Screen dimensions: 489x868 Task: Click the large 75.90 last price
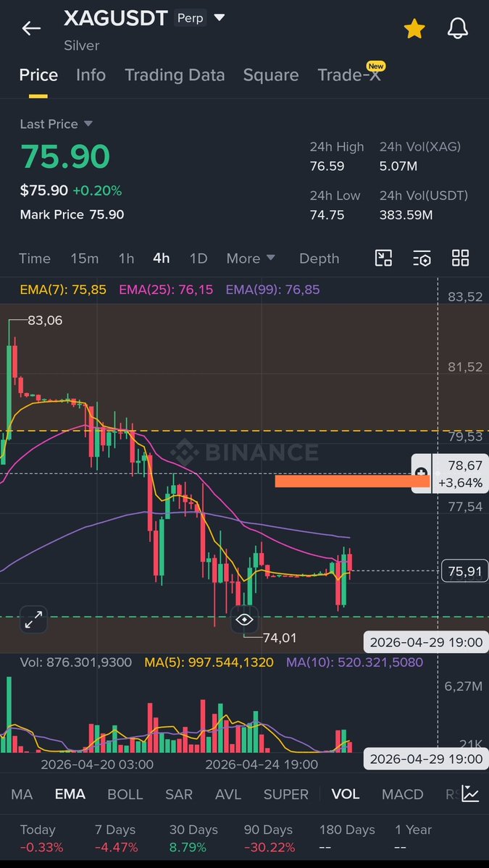pos(65,156)
